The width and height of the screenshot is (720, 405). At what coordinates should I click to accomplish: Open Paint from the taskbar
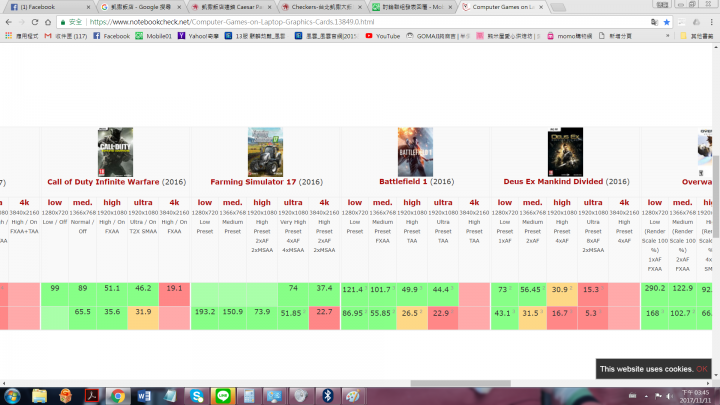click(x=353, y=396)
